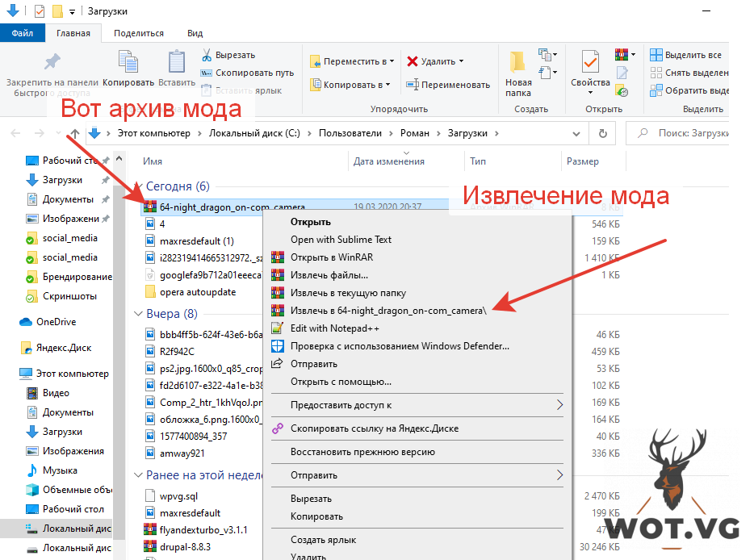
Task: Choose Copy link on Yandex.Disk
Action: [374, 428]
